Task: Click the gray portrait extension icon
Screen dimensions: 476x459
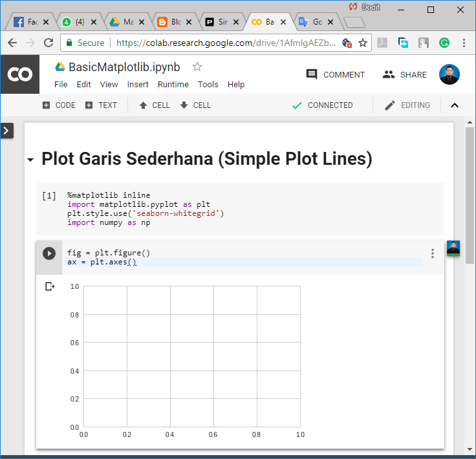Action: pos(424,43)
